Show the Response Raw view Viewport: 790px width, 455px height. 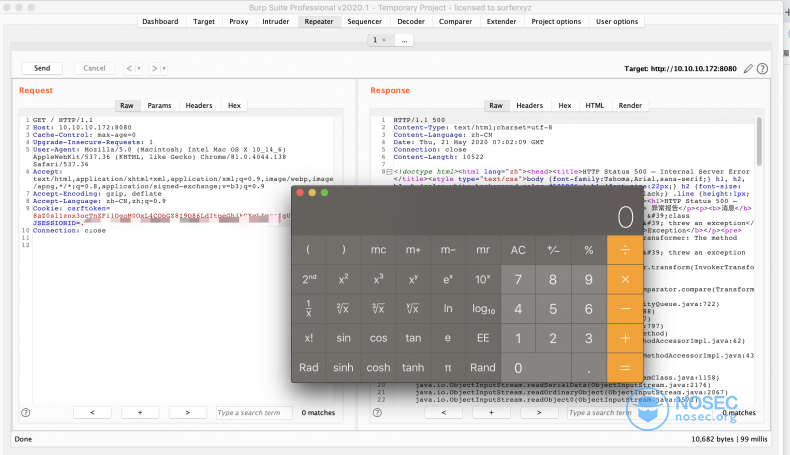tap(496, 105)
